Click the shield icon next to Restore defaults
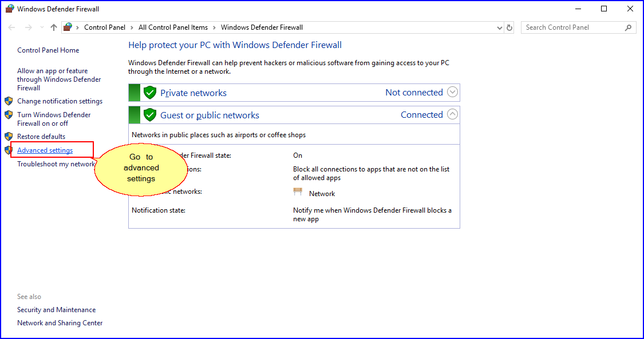This screenshot has width=644, height=339. click(9, 137)
